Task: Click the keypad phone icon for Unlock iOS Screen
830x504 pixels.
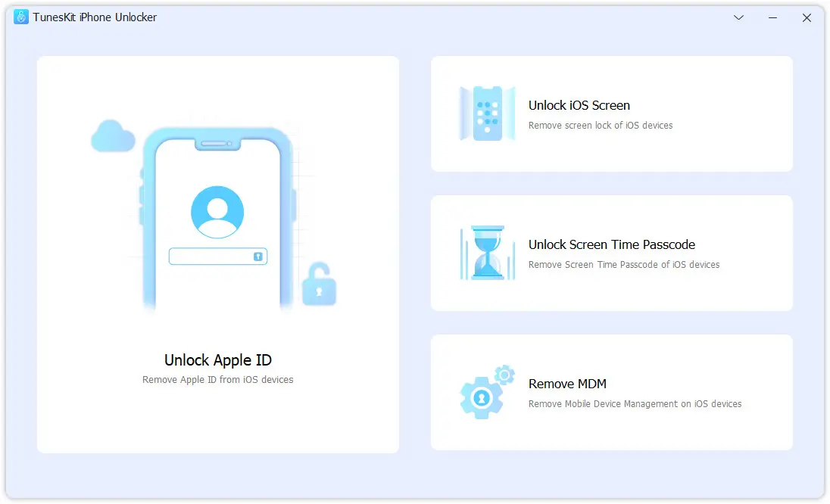Action: coord(488,114)
